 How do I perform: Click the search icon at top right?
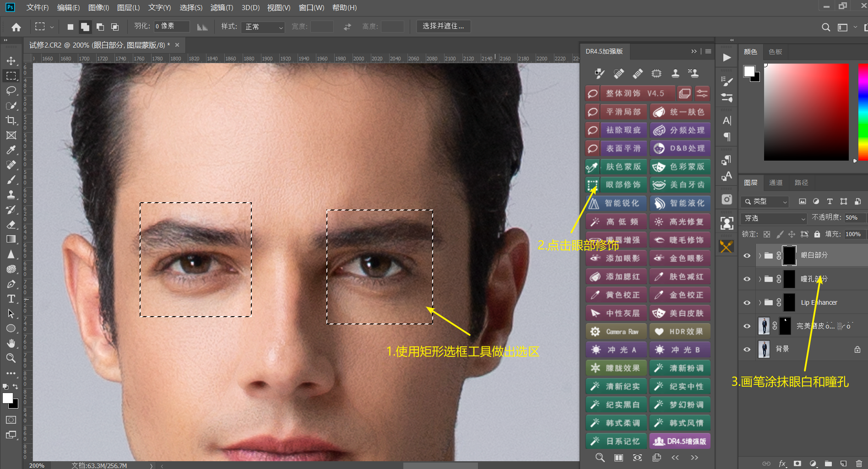826,27
